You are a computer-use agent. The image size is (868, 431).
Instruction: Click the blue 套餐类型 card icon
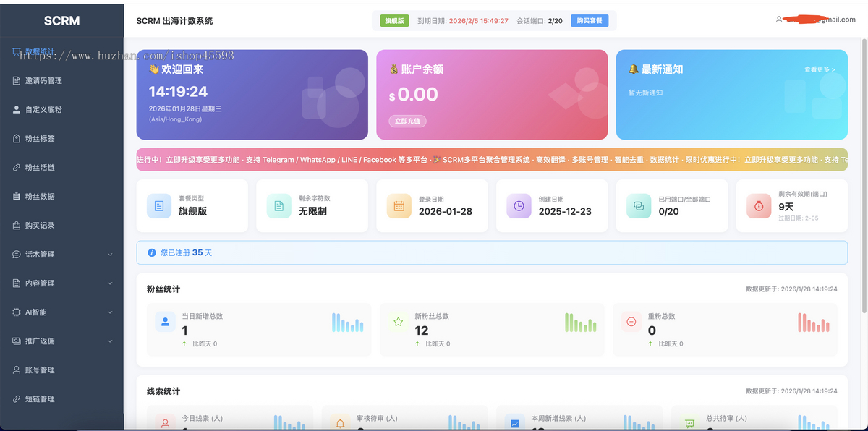[159, 206]
